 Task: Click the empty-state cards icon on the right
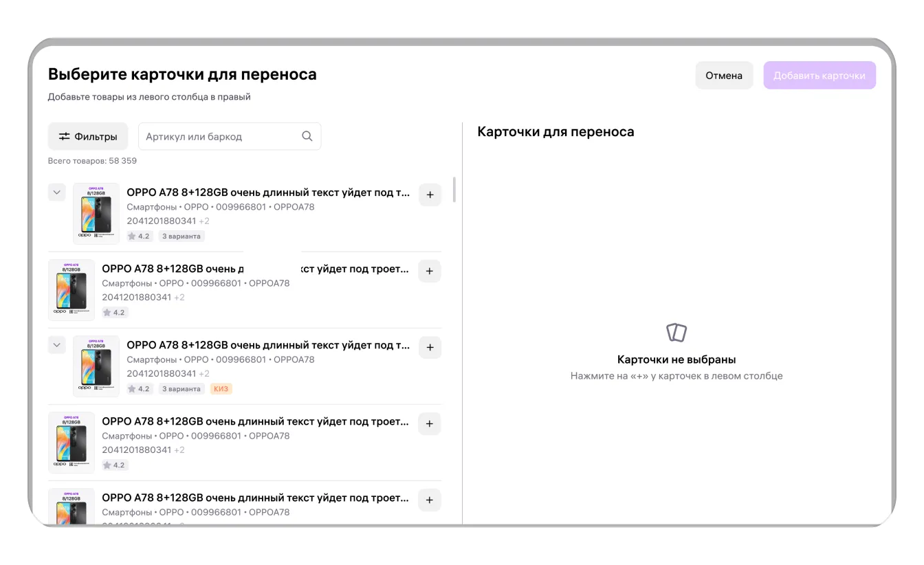676,333
